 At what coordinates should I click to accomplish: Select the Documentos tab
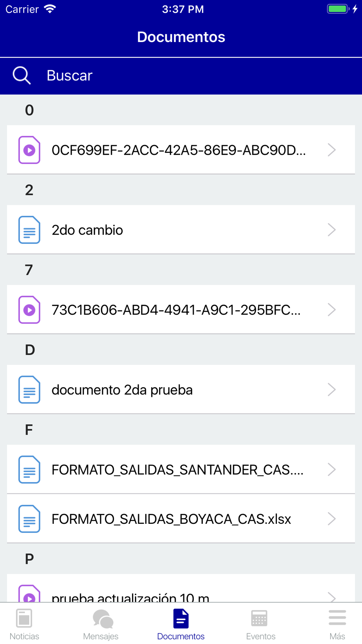(x=181, y=624)
